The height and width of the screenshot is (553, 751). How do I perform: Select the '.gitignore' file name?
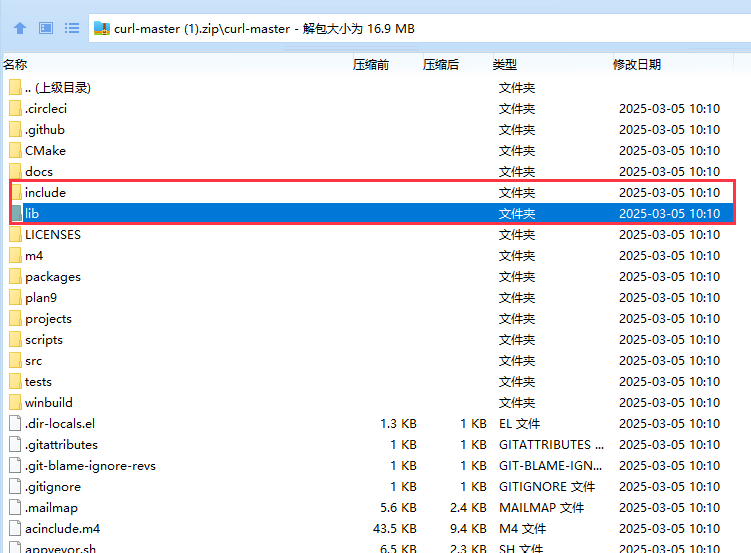53,486
